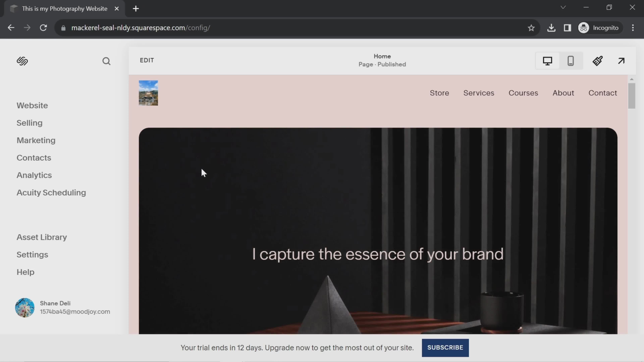644x362 pixels.
Task: Click the downloads icon in browser toolbar
Action: pyautogui.click(x=551, y=28)
